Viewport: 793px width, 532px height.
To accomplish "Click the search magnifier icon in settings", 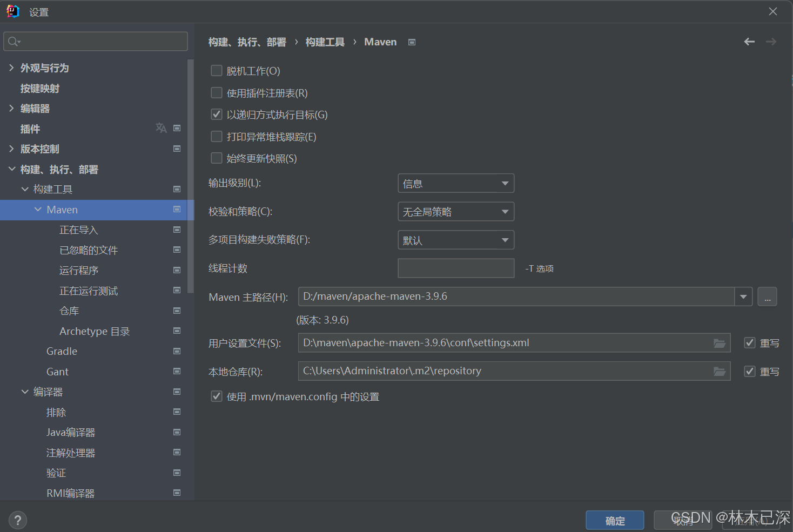I will click(x=14, y=42).
